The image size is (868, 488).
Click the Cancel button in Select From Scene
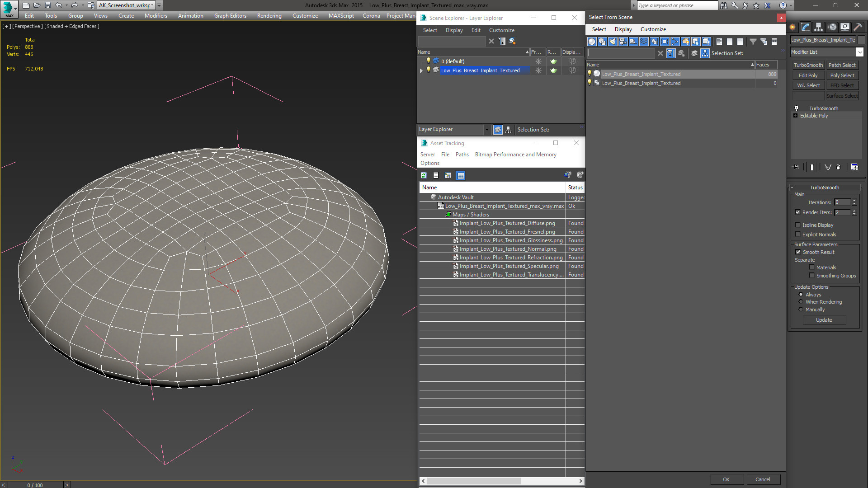click(763, 479)
